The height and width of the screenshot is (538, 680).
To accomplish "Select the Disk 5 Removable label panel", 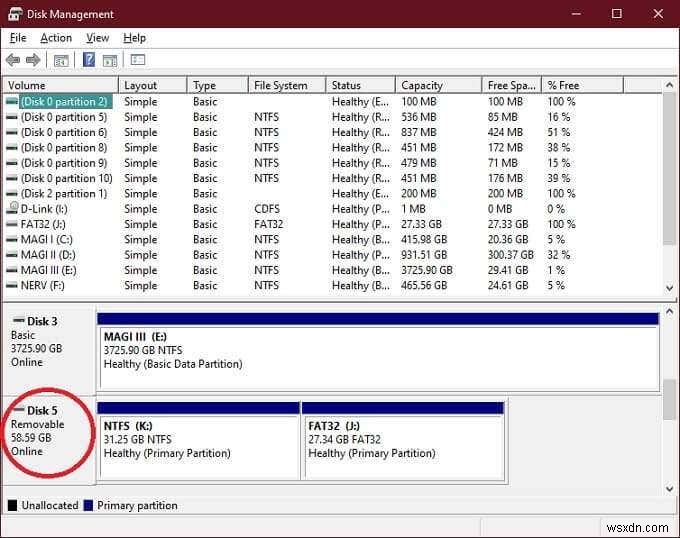I will [x=49, y=440].
